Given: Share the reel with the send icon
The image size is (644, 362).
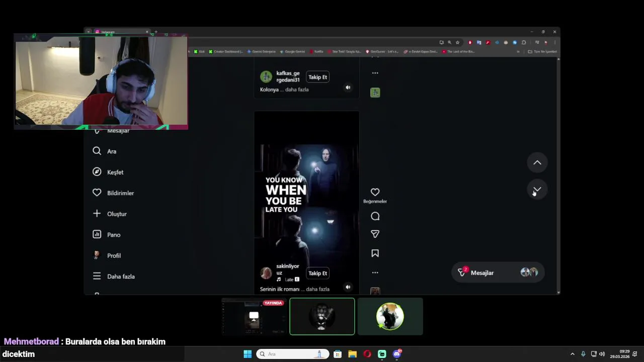Looking at the screenshot, I should (x=375, y=234).
